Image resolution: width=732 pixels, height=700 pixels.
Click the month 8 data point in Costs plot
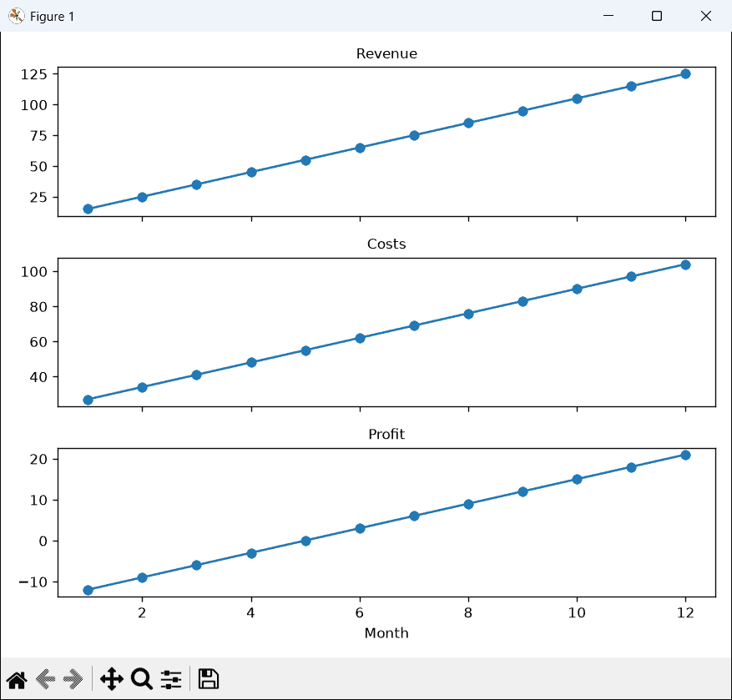[469, 314]
